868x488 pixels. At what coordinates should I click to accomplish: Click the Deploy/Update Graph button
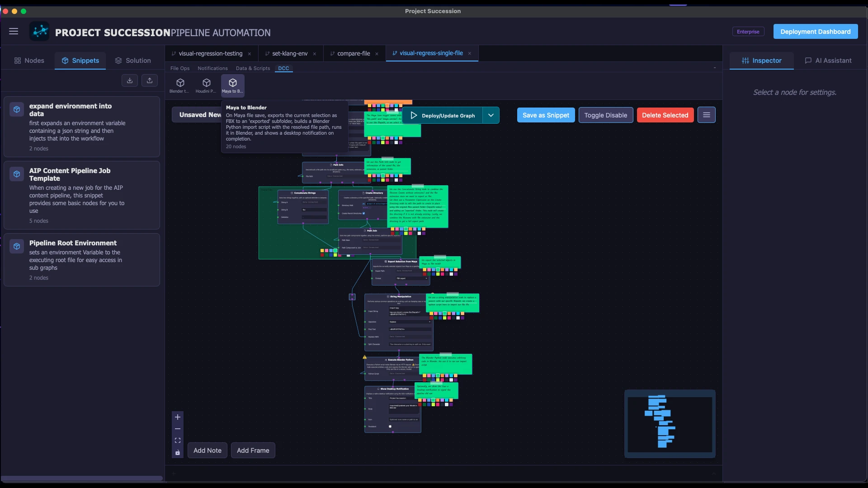[443, 115]
